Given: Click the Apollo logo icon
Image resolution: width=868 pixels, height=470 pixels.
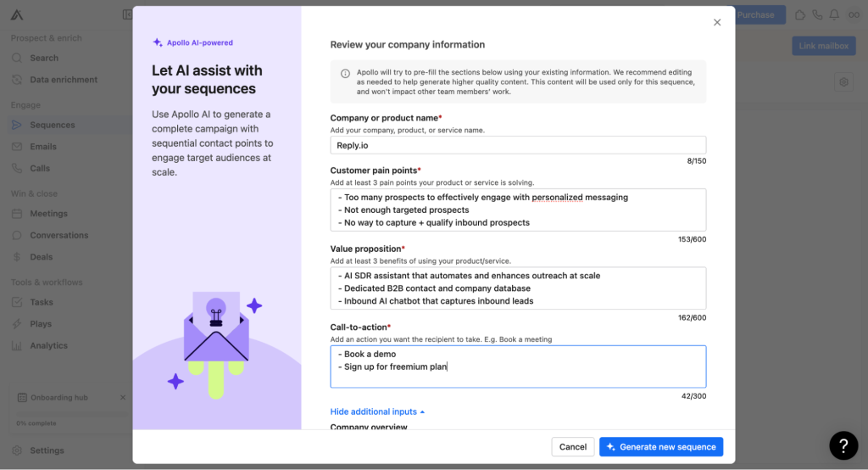Looking at the screenshot, I should pos(17,15).
